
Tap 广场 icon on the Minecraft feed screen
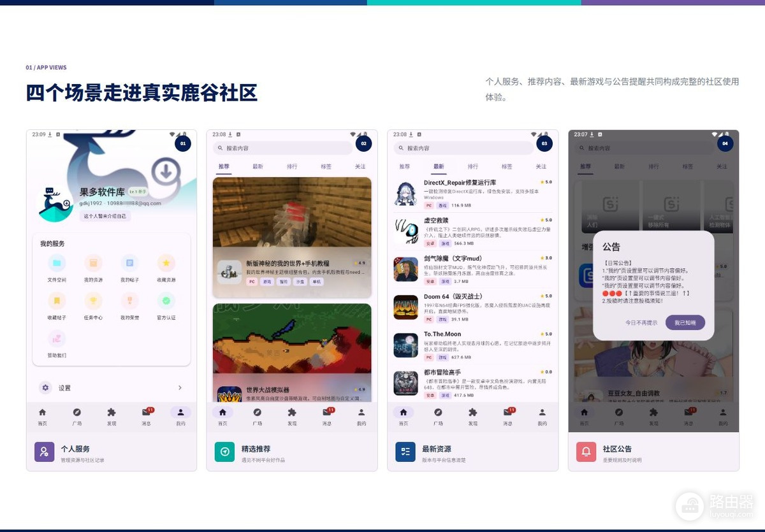(x=257, y=412)
